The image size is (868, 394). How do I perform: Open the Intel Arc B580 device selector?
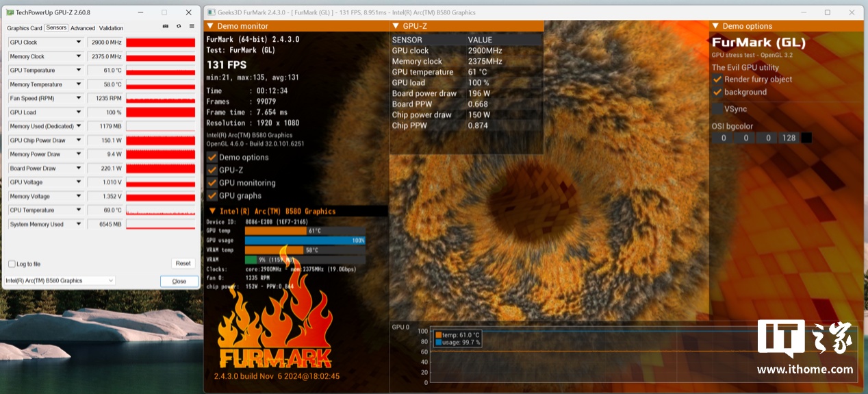click(60, 281)
